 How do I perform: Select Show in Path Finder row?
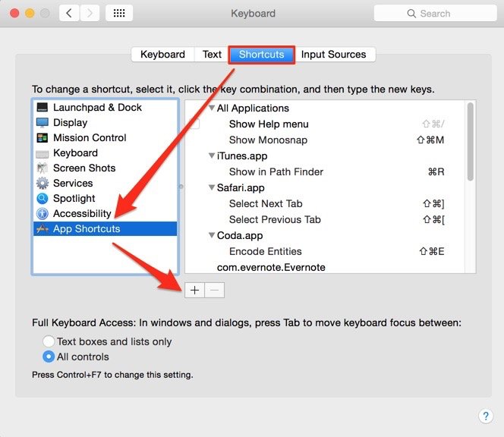(325, 172)
